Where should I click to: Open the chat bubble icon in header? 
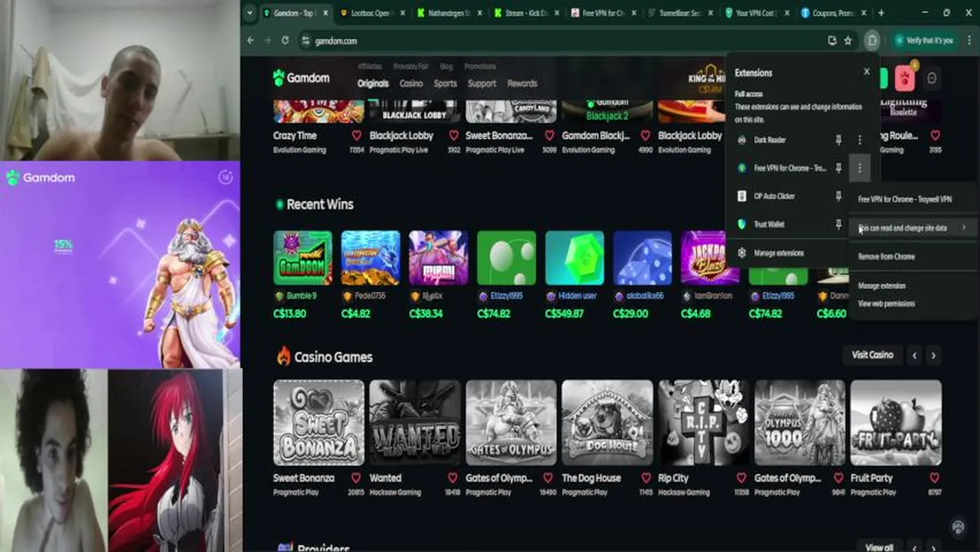(x=932, y=78)
